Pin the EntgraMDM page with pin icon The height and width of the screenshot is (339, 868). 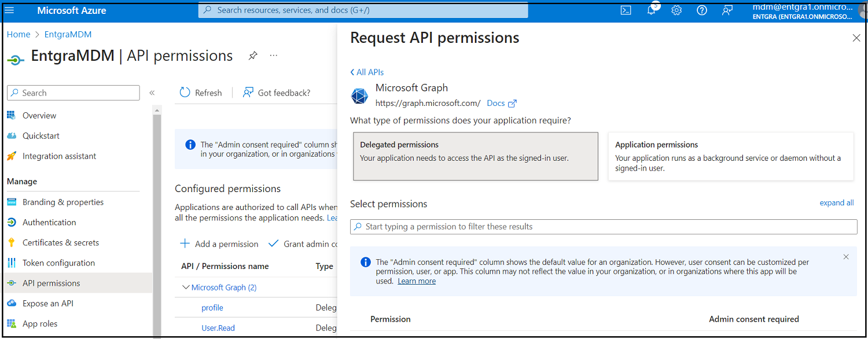253,56
